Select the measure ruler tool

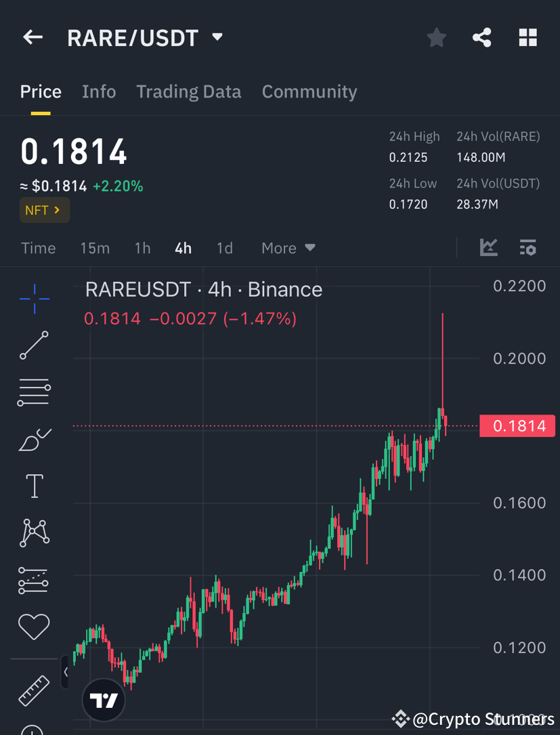(34, 690)
